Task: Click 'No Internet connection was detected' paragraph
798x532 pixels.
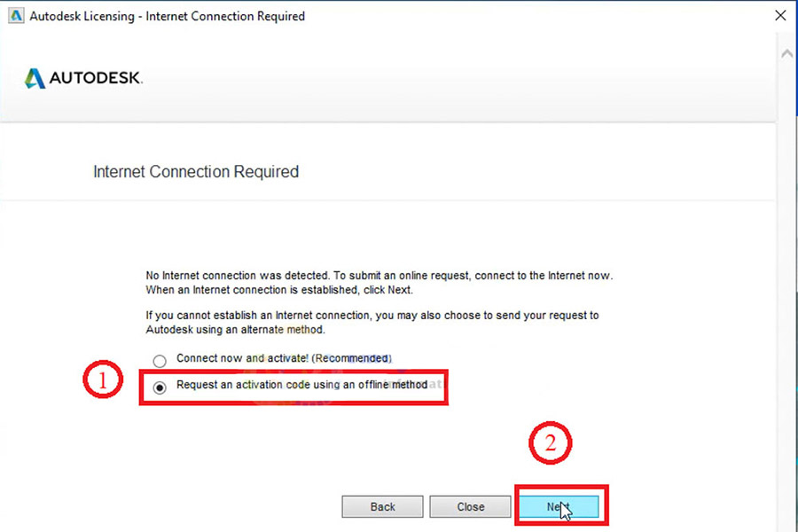Action: [379, 283]
